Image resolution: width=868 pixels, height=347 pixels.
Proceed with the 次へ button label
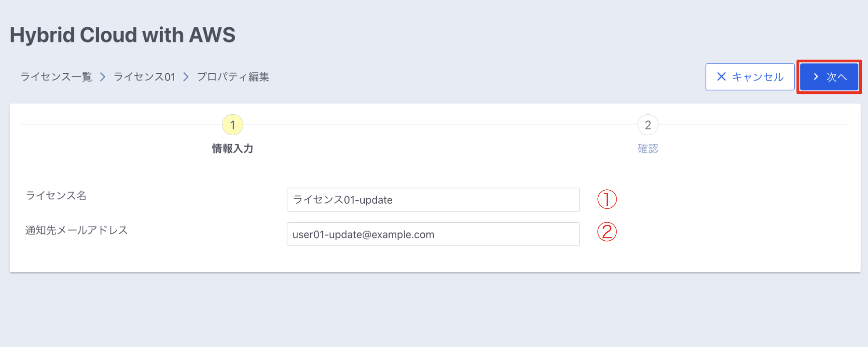click(837, 77)
